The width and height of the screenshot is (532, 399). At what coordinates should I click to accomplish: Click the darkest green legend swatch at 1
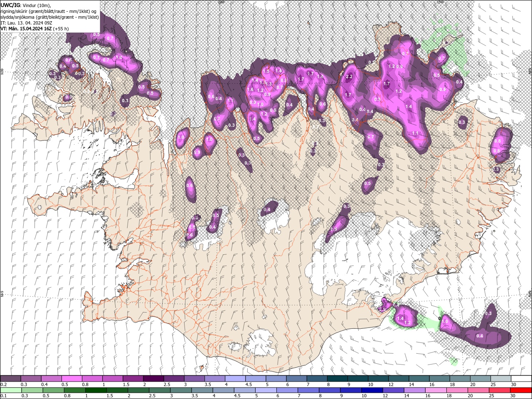coord(95,391)
